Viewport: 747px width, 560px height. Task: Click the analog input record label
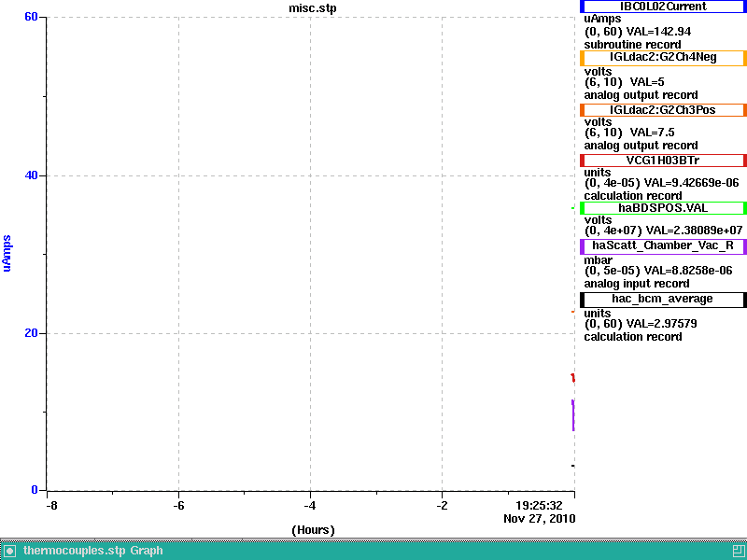click(x=637, y=284)
